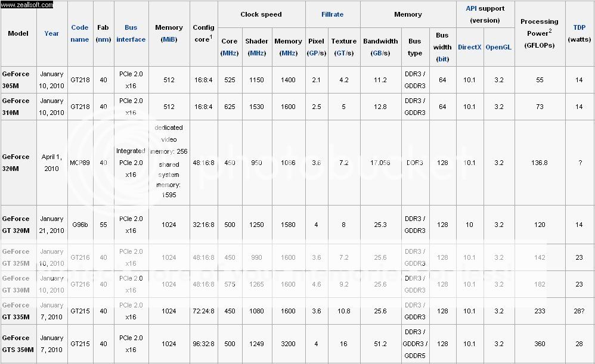Click the MiB link under Memory
The image size is (595, 364).
tap(169, 39)
